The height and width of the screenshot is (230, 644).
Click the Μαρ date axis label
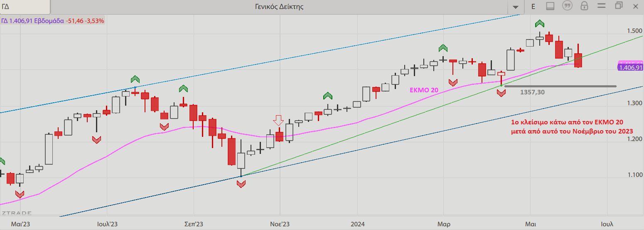pyautogui.click(x=444, y=224)
